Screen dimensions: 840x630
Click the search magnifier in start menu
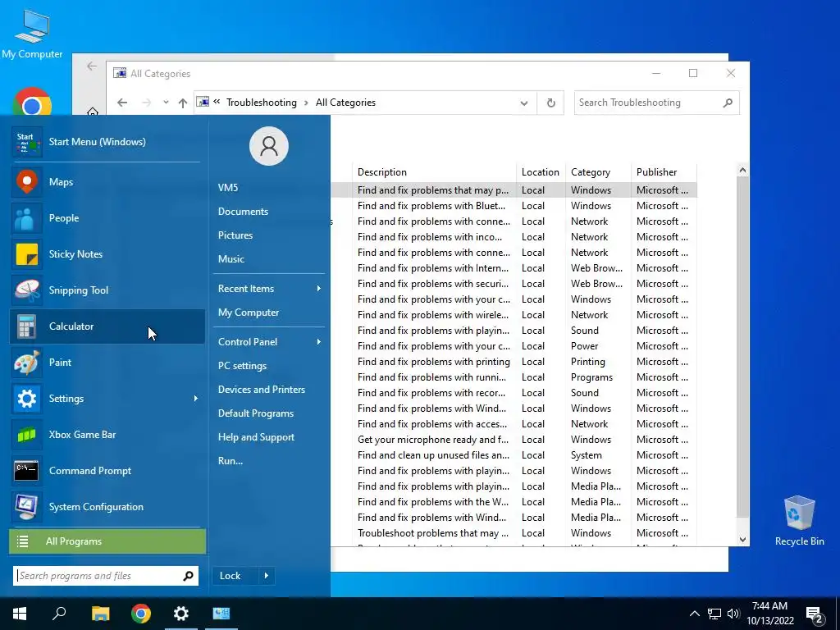[x=188, y=576]
